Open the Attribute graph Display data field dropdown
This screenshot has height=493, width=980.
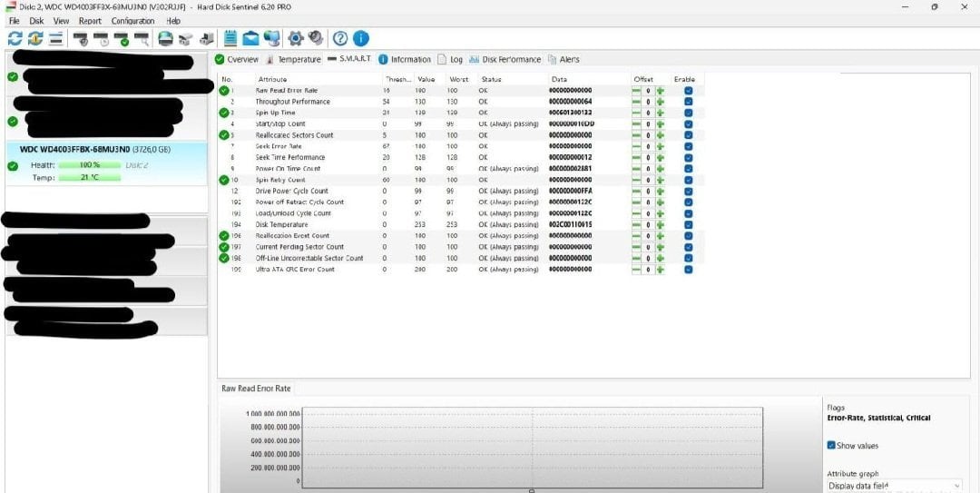(x=895, y=486)
